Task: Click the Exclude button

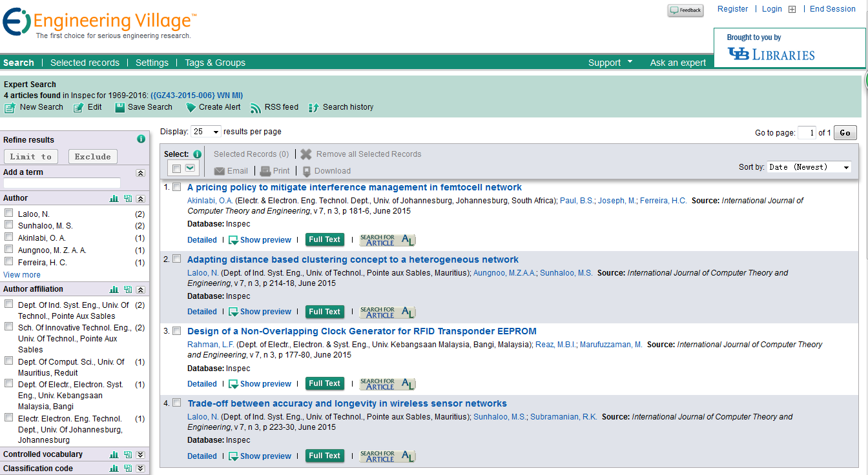Action: click(93, 156)
